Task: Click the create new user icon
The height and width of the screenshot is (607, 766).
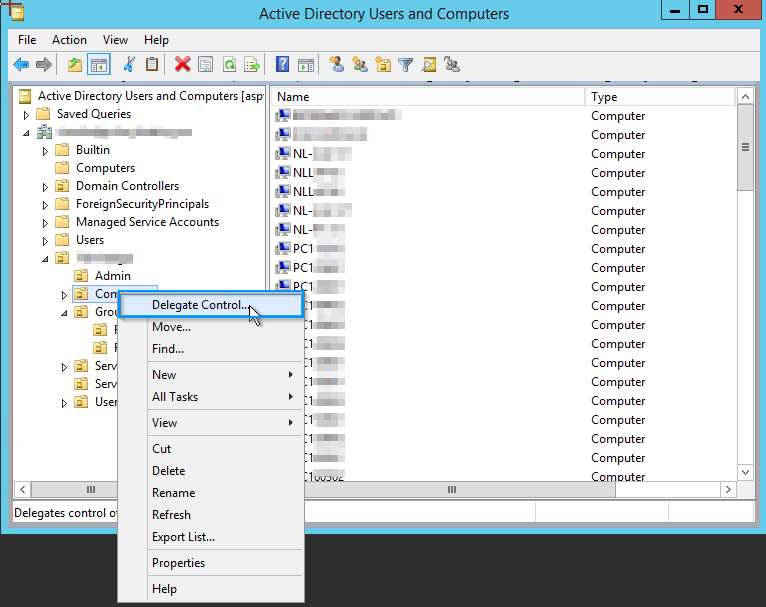Action: 336,64
